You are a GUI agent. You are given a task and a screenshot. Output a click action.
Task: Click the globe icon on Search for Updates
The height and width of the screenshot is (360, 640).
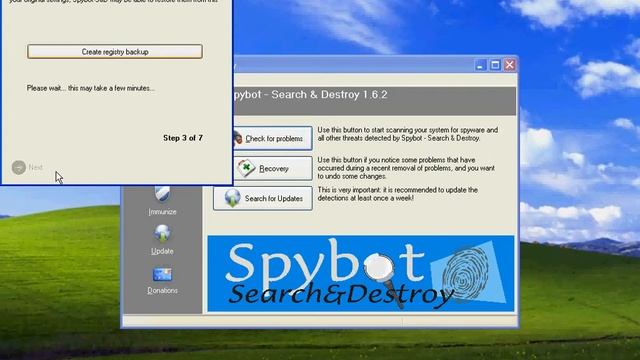point(232,198)
